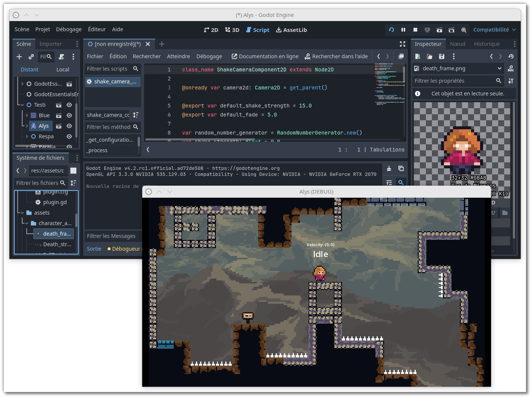This screenshot has height=398, width=532.
Task: Switch to the 2D workspace
Action: pos(211,30)
